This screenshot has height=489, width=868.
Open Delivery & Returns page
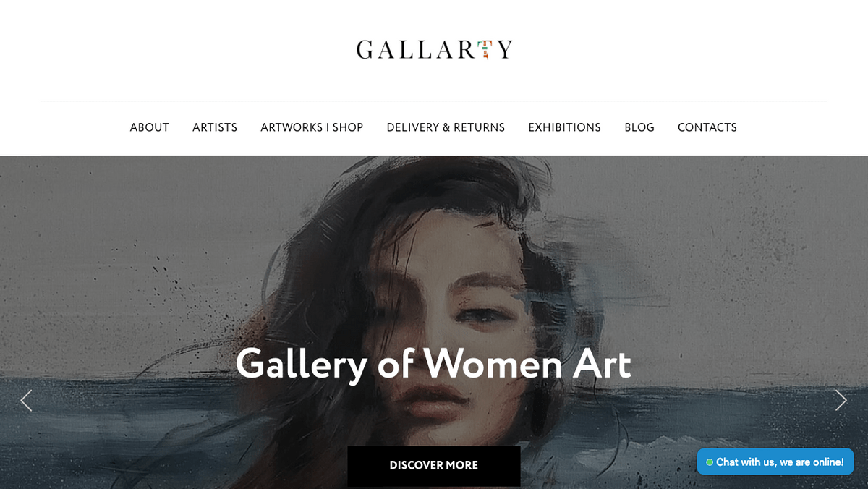pyautogui.click(x=446, y=127)
